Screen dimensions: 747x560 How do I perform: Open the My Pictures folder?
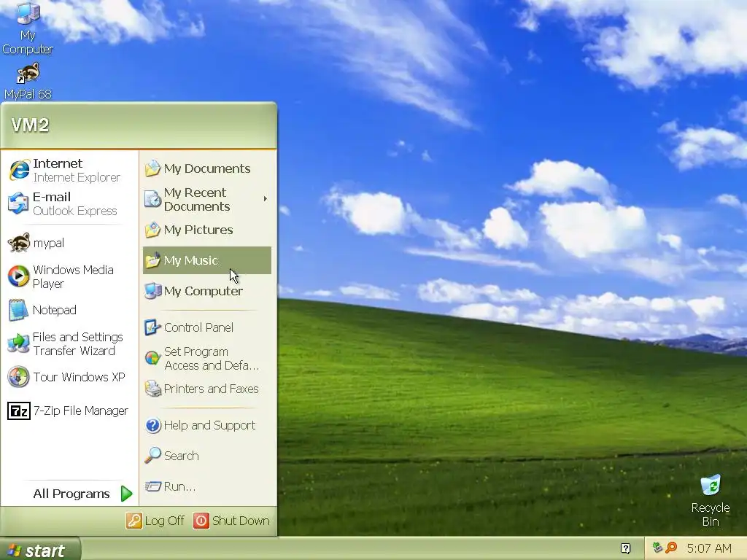pyautogui.click(x=207, y=230)
